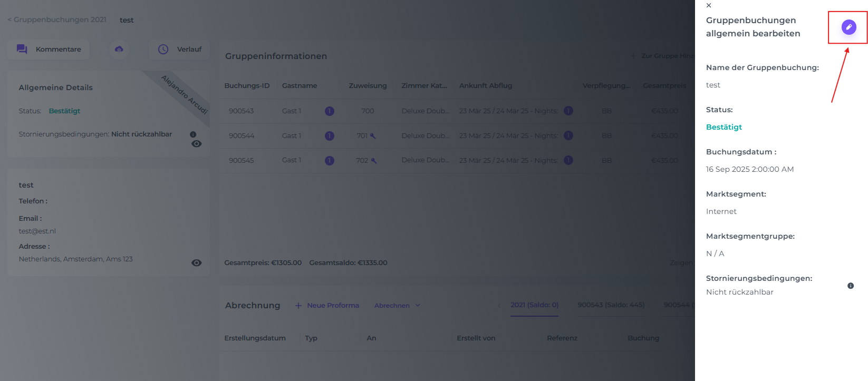Switch to 900543 (Saldo: 445) tab
868x381 pixels.
[611, 305]
